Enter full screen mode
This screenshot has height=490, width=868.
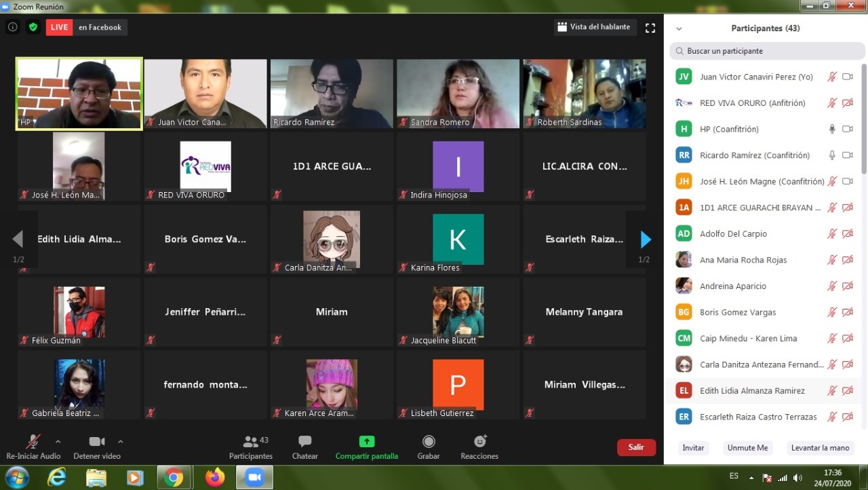(x=650, y=28)
